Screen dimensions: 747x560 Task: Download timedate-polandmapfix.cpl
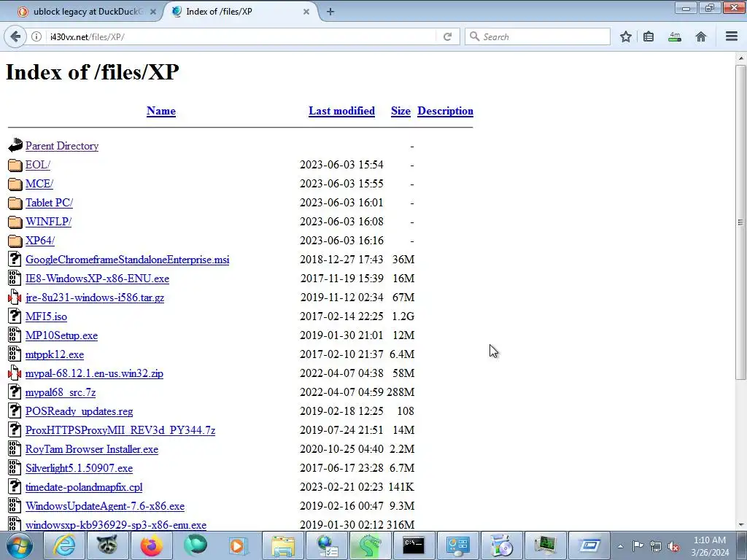click(84, 487)
